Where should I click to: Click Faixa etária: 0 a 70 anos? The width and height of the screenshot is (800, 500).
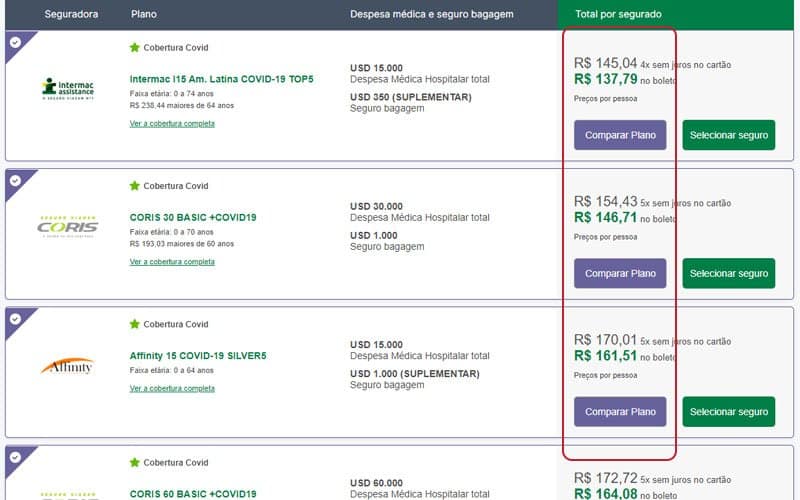tap(171, 232)
